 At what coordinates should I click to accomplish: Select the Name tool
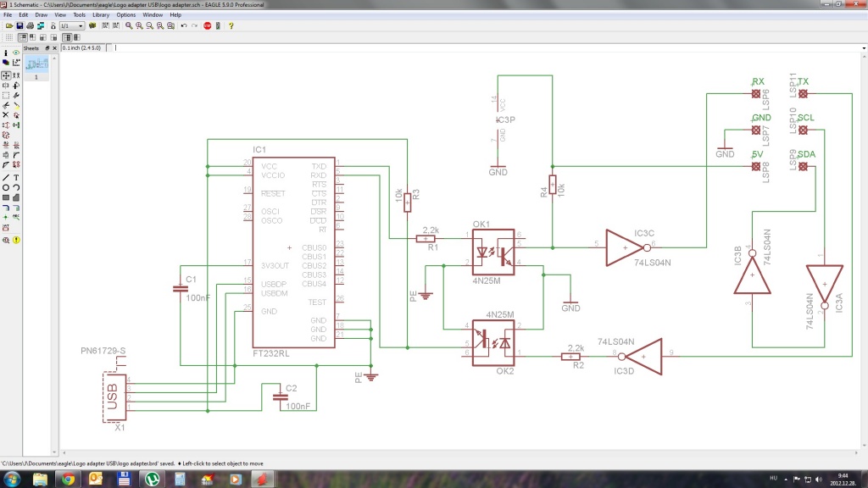(x=6, y=145)
